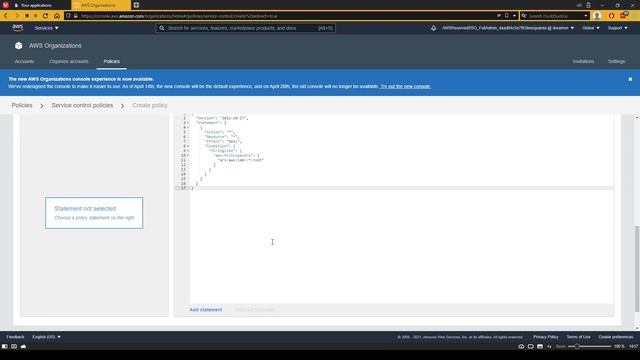This screenshot has height=360, width=640.
Task: Click the red Opera-style extension icon
Action: pos(611,16)
